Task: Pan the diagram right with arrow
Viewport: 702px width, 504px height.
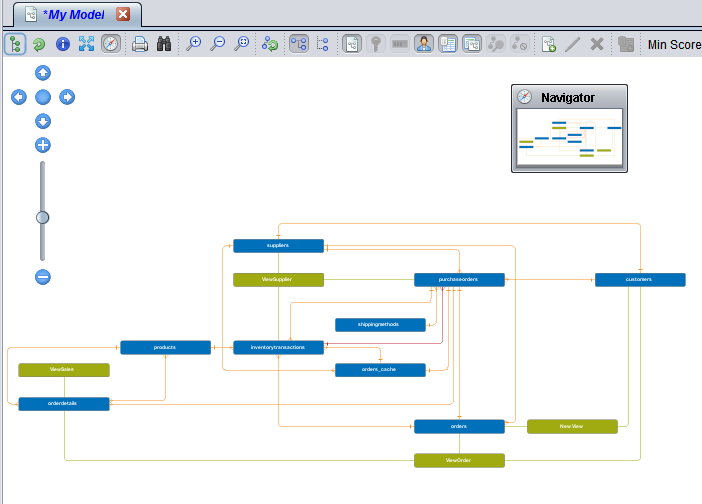Action: point(67,97)
